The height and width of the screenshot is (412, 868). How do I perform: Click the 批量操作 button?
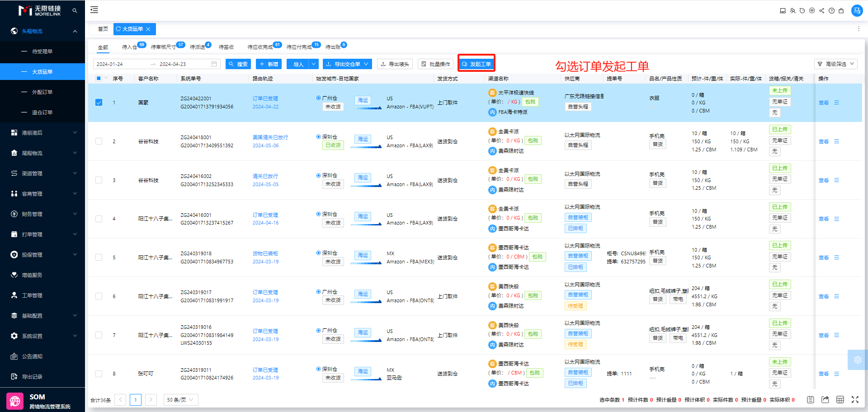[x=436, y=64]
